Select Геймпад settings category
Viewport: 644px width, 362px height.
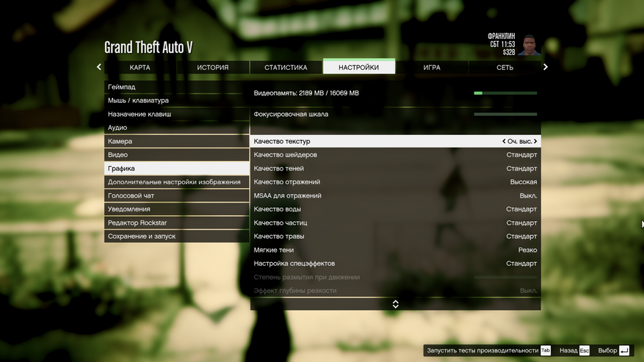177,87
